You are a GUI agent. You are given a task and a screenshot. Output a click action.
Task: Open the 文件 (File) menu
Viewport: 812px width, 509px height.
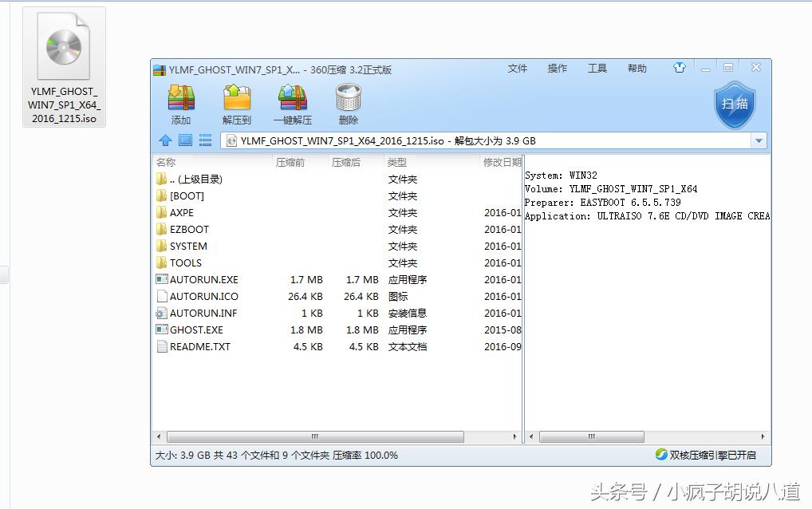(517, 69)
